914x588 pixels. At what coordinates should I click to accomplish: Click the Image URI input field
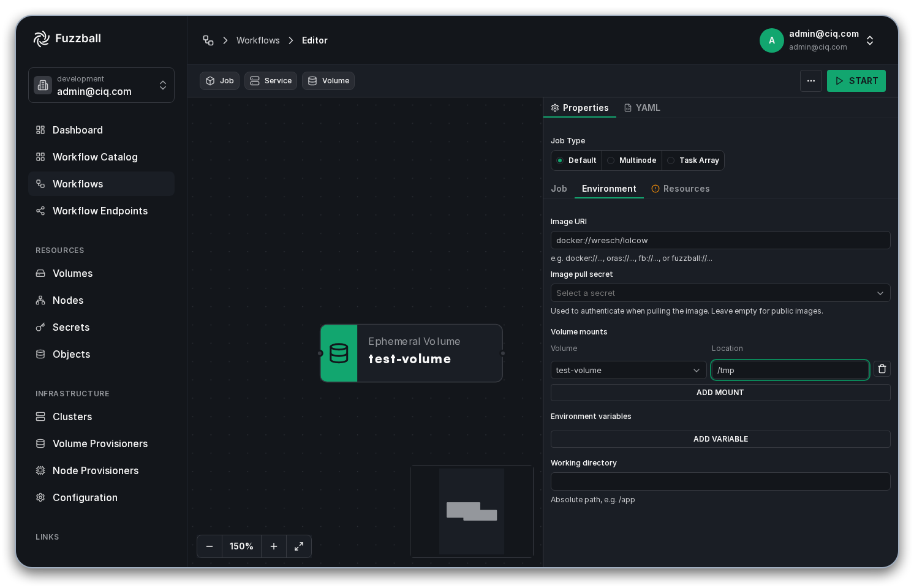coord(720,240)
